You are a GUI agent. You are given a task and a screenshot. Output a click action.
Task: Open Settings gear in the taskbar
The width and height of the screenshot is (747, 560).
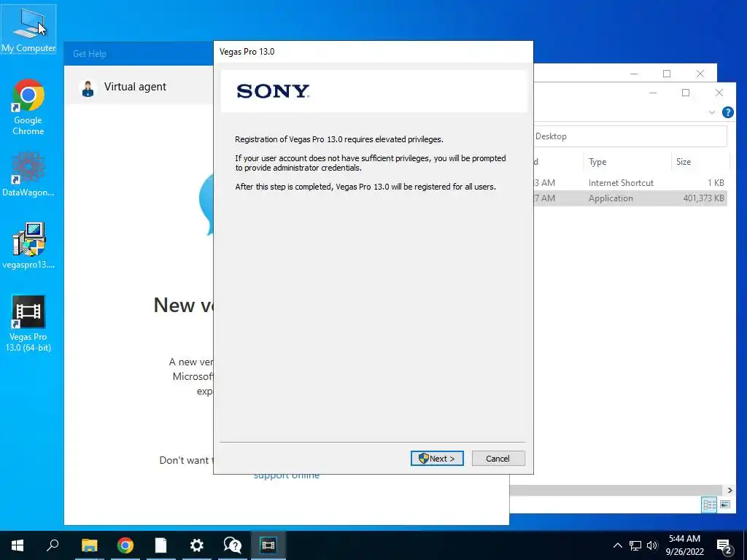coord(197,545)
